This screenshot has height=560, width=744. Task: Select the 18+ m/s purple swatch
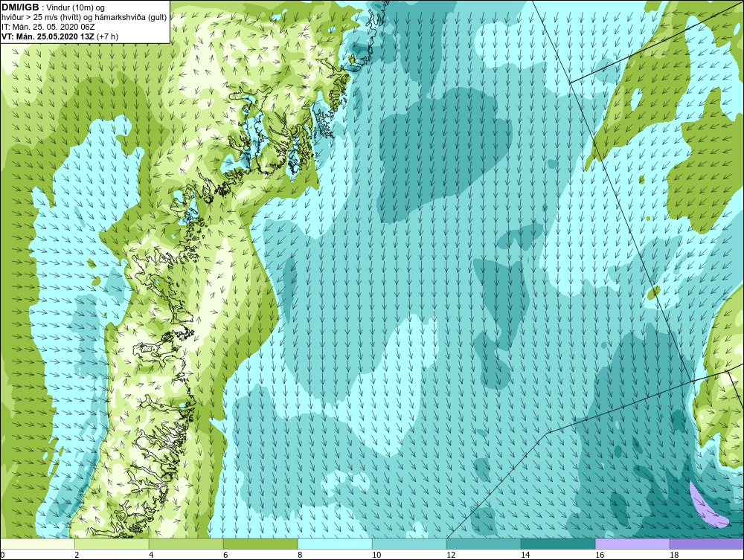tap(707, 544)
